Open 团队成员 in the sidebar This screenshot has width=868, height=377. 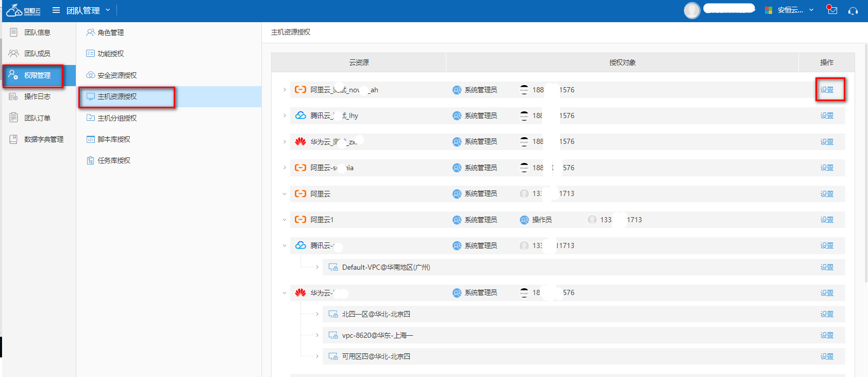click(37, 54)
